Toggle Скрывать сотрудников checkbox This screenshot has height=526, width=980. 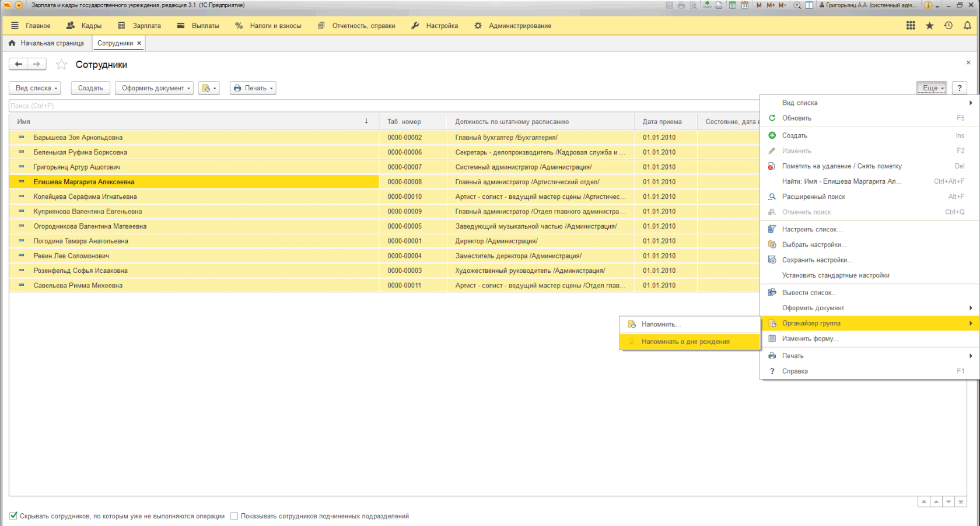point(13,516)
